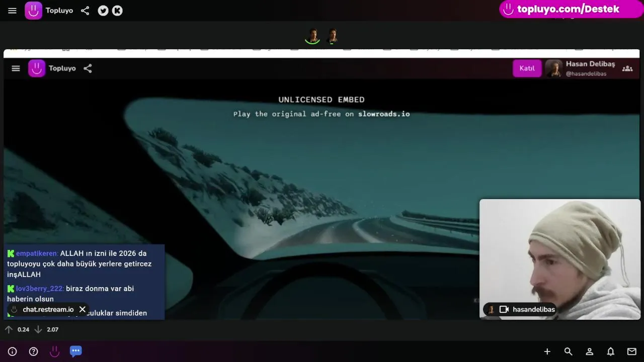Click the webcam video icon beside hasandelibas
Screen dimensions: 644x362
pyautogui.click(x=504, y=309)
